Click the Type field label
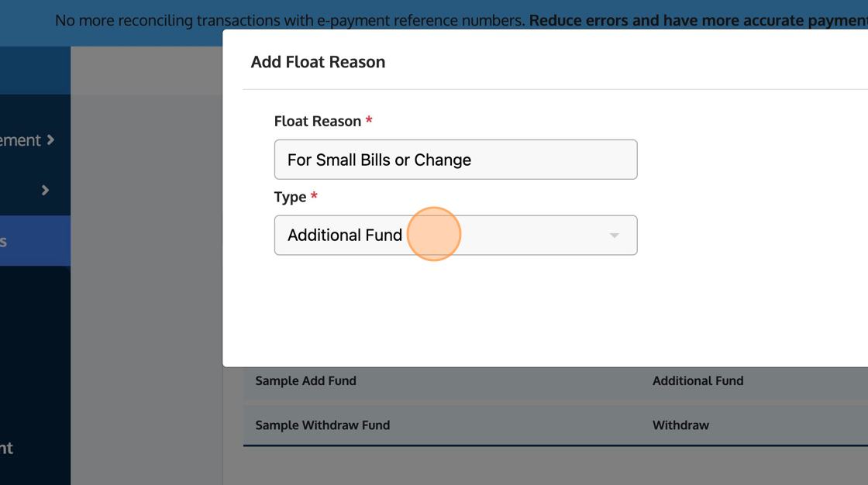 pos(291,197)
